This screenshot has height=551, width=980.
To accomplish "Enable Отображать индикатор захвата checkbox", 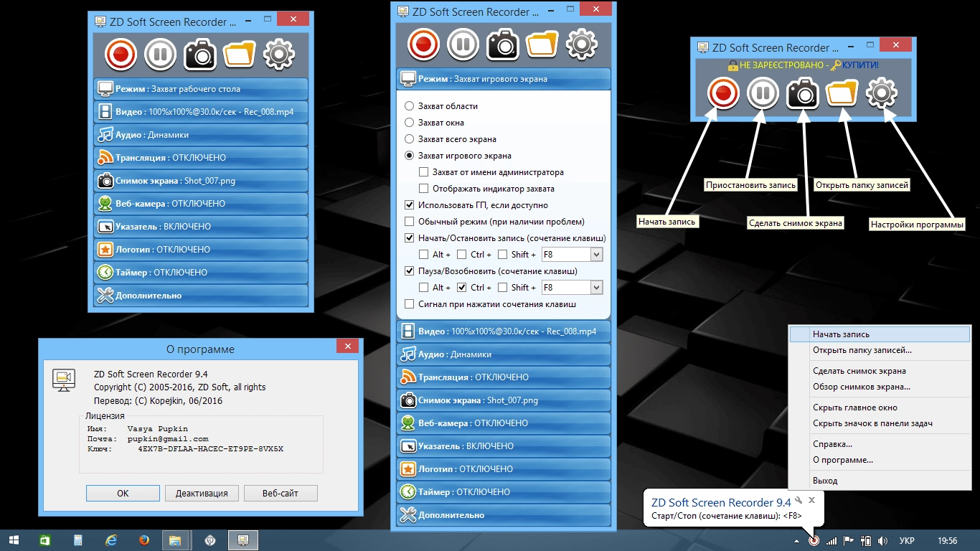I will click(x=424, y=189).
